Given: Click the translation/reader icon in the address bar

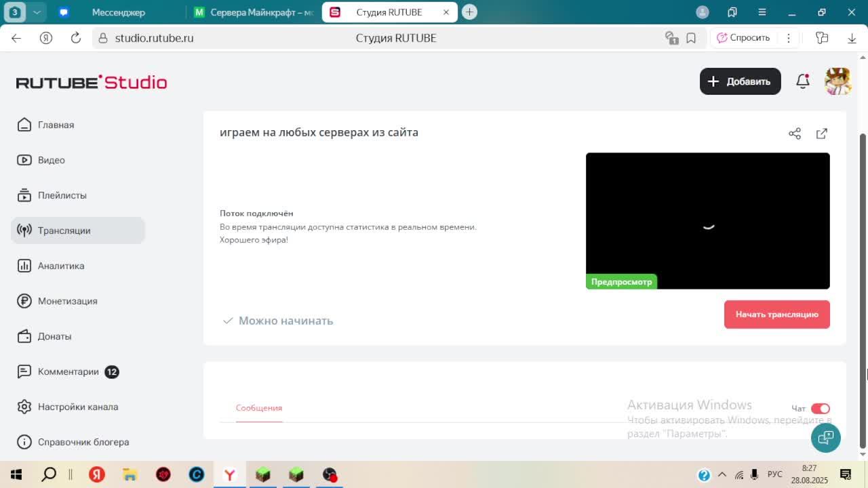Looking at the screenshot, I should coord(672,38).
